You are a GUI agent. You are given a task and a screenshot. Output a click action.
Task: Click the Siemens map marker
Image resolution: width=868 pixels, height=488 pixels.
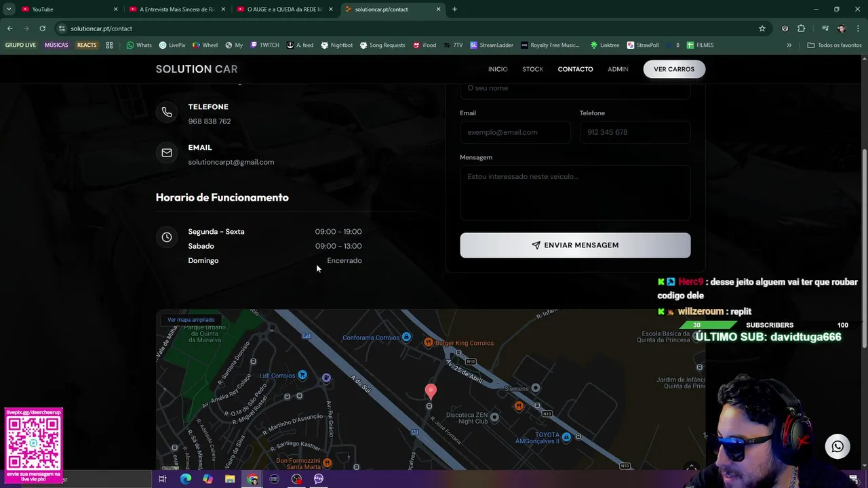(x=536, y=388)
